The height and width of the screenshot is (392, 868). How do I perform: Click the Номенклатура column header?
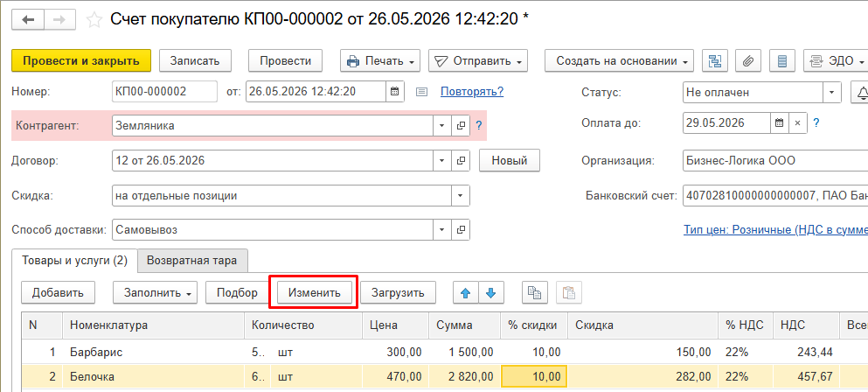154,325
